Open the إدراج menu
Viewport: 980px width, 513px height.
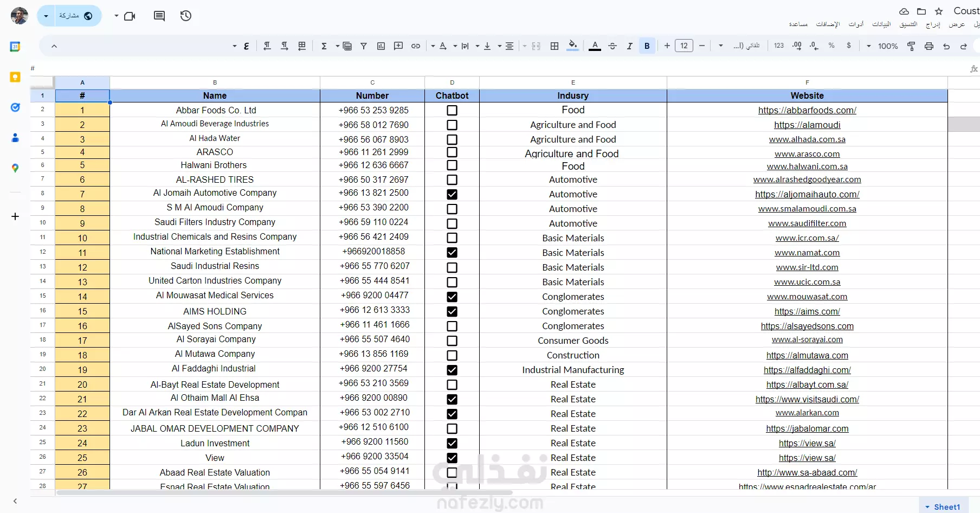point(933,24)
